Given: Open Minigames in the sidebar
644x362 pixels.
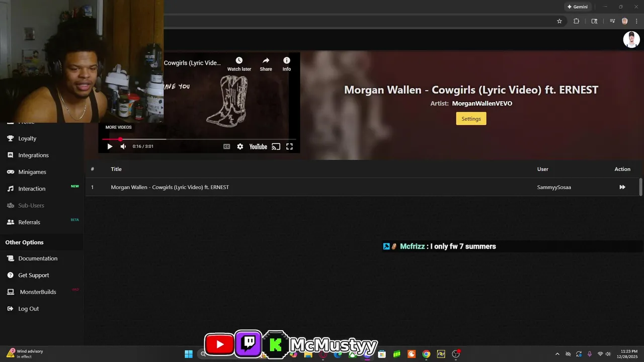Looking at the screenshot, I should tap(32, 172).
